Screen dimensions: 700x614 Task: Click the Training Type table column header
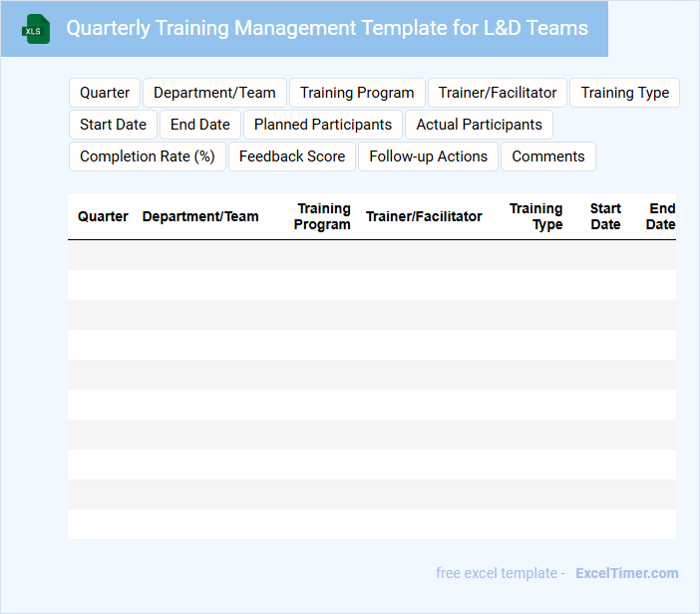coord(536,216)
